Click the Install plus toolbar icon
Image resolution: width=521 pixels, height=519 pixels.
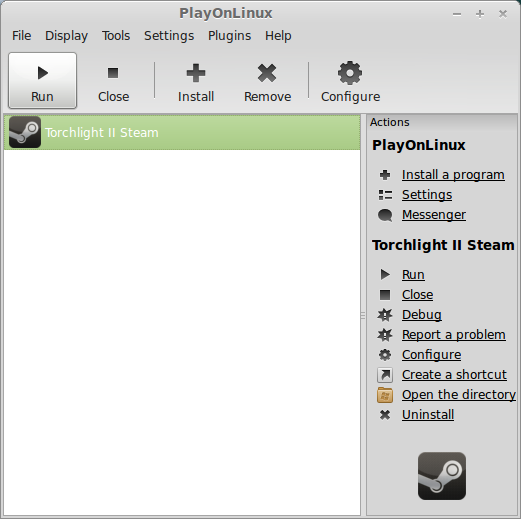pos(196,73)
